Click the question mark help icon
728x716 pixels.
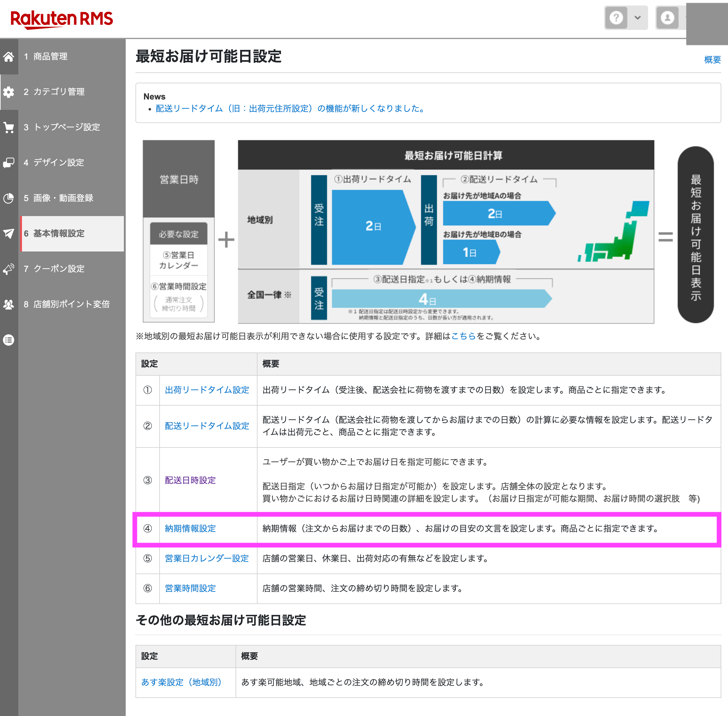(616, 18)
